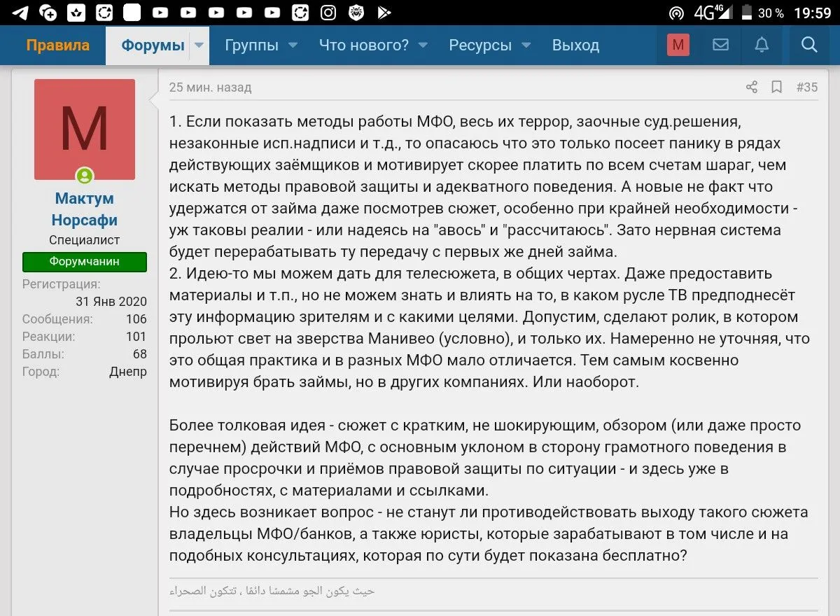This screenshot has height=616, width=840.
Task: Open the Правила page
Action: [58, 45]
